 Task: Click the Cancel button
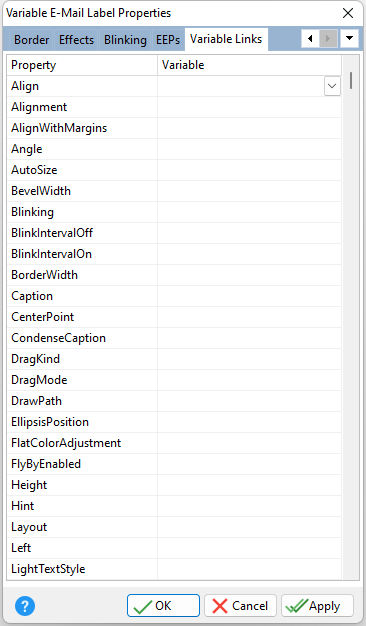point(240,606)
